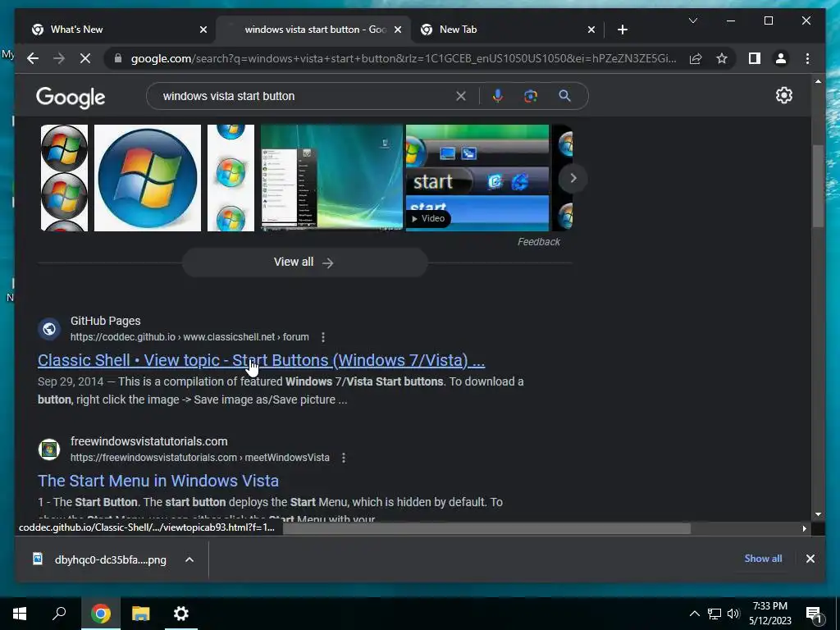Go back to the previous page
The height and width of the screenshot is (630, 840).
[x=33, y=58]
